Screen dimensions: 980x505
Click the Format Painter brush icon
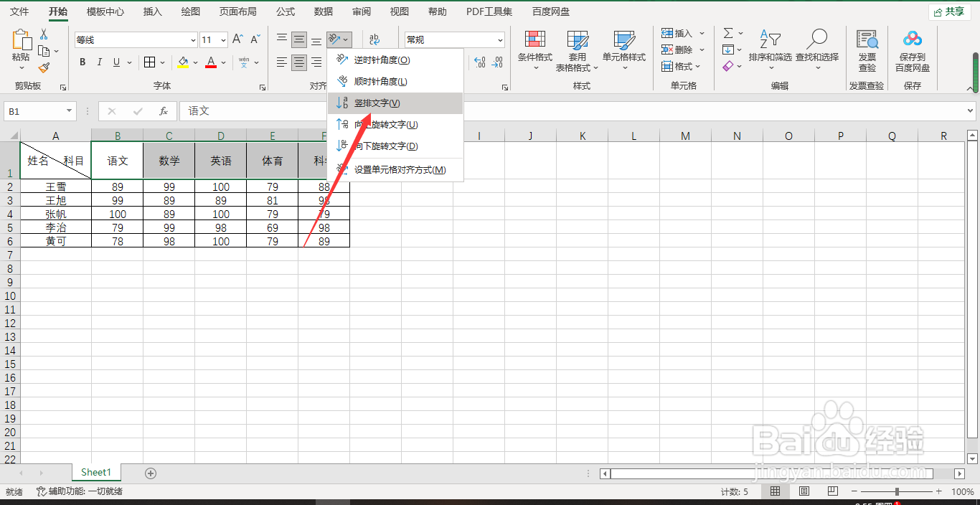coord(44,67)
